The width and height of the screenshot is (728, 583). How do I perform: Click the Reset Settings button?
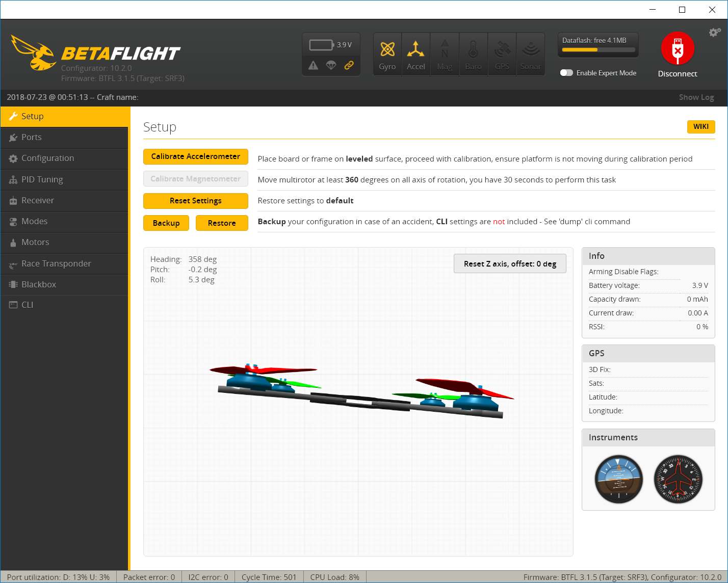pyautogui.click(x=196, y=201)
